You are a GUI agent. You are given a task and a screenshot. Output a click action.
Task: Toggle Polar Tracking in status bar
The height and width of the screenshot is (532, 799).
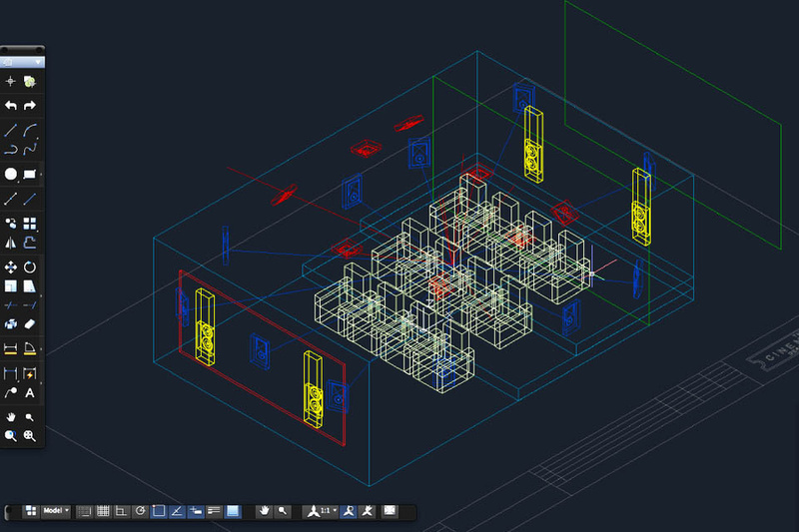pos(140,511)
